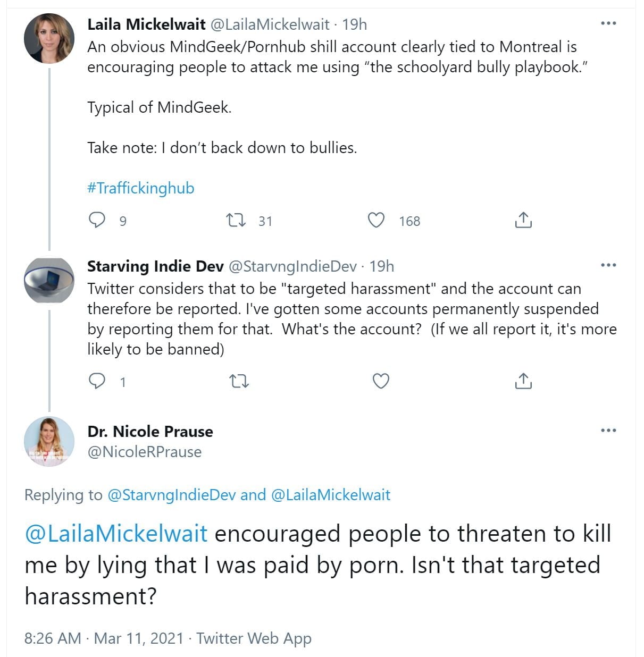Image resolution: width=644 pixels, height=657 pixels.
Task: Share Laila Mickelwait's tweet
Action: tap(523, 220)
